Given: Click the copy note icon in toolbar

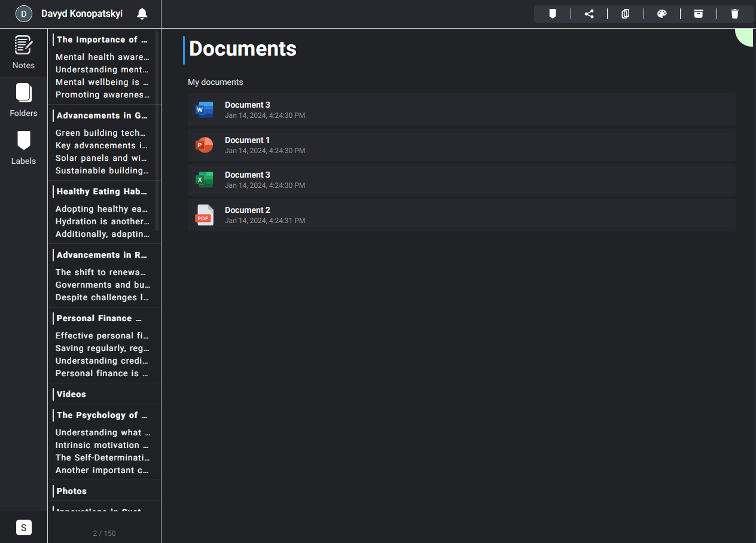Looking at the screenshot, I should [x=626, y=14].
